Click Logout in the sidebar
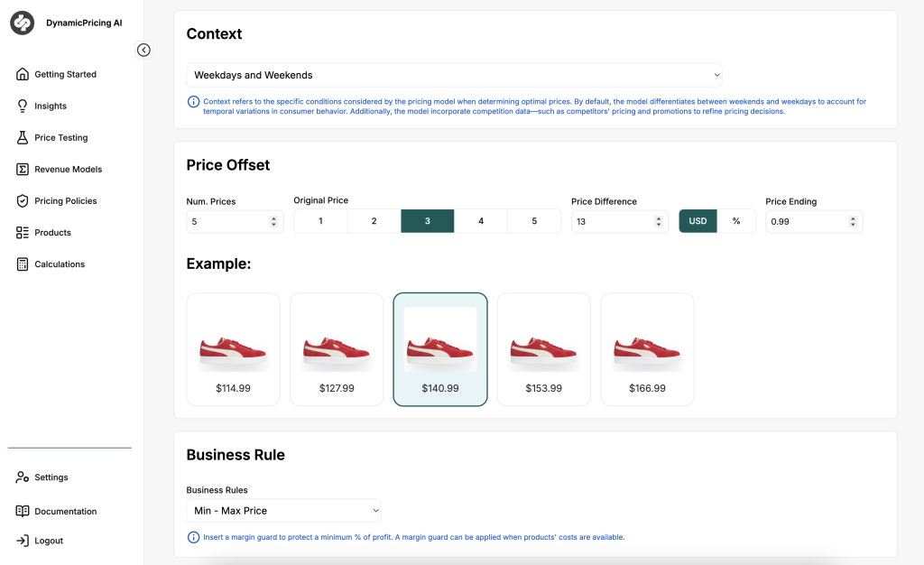Screen dimensions: 924x565 49,541
